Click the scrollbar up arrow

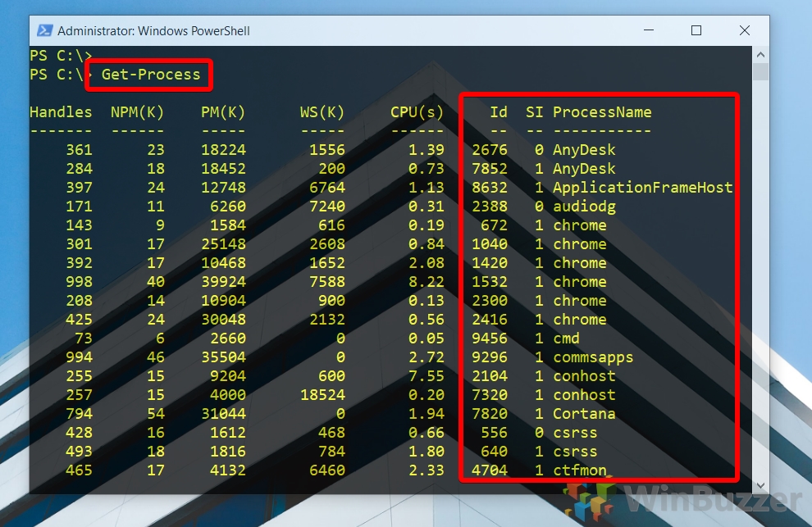click(x=760, y=52)
